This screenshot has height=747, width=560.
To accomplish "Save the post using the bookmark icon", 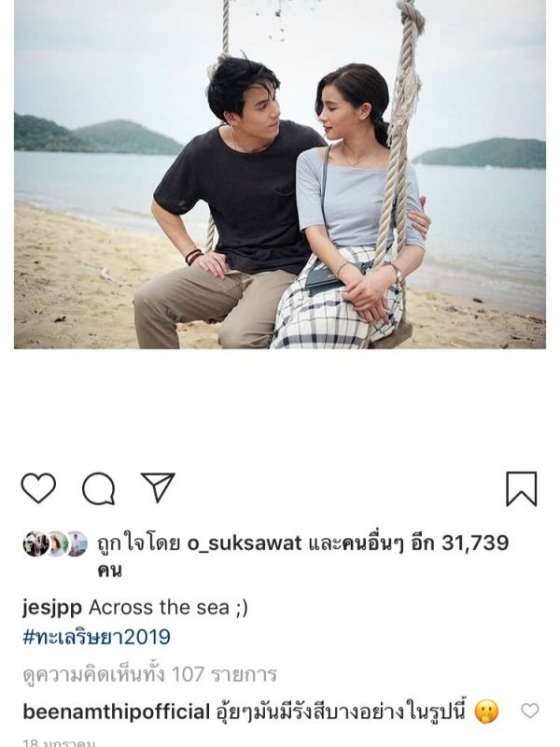I will [522, 488].
